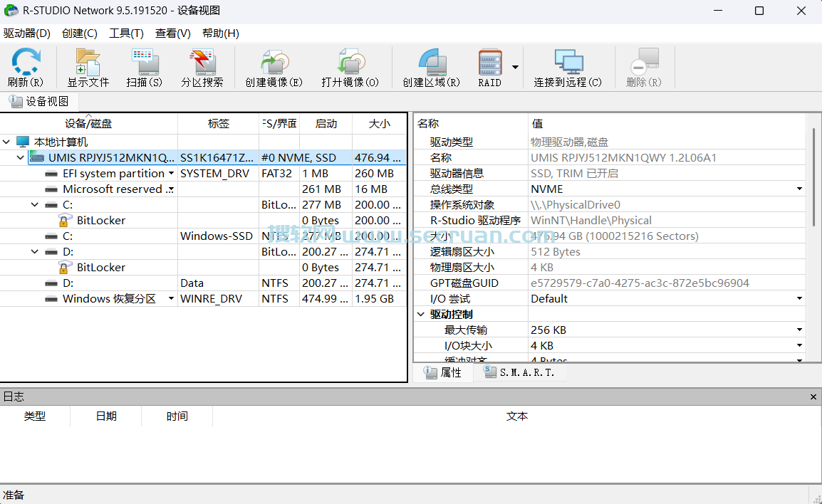Open the 驱动器(D) menu

pos(27,33)
